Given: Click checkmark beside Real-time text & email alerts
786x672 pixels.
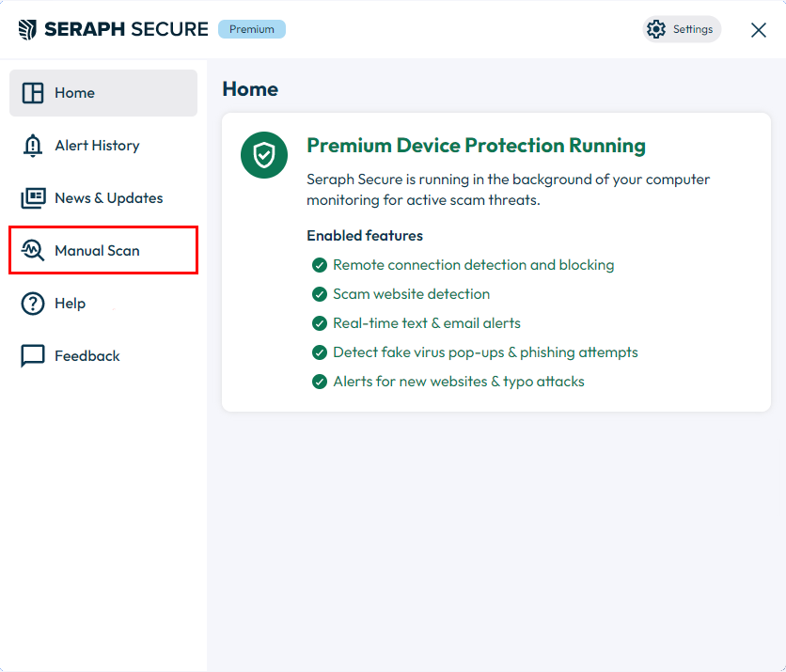Looking at the screenshot, I should [320, 323].
